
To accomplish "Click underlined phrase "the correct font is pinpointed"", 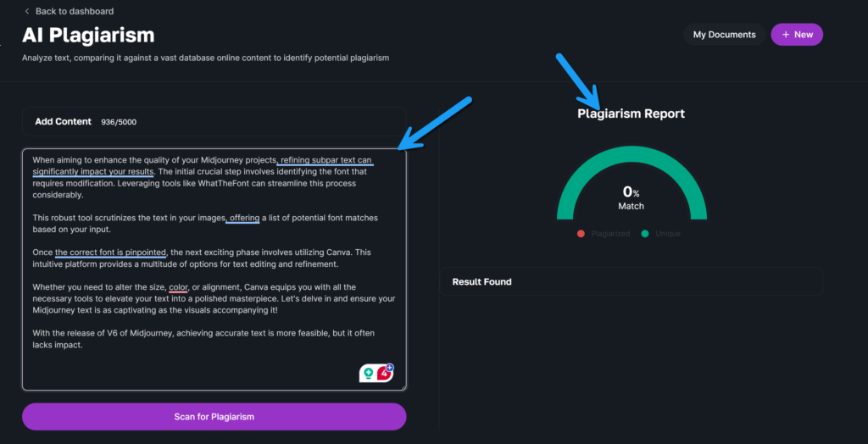I will click(x=111, y=253).
